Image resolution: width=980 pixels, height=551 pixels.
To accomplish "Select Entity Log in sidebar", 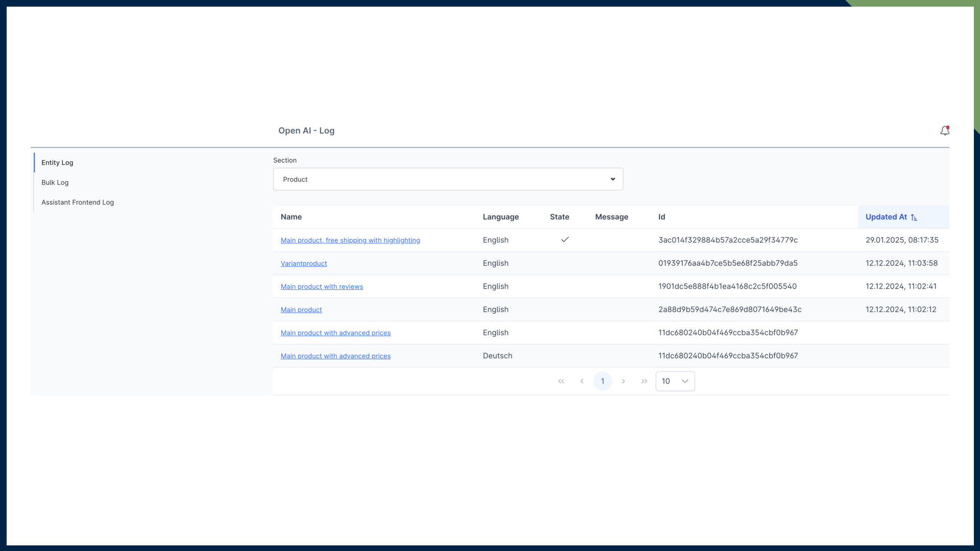I will pyautogui.click(x=57, y=163).
